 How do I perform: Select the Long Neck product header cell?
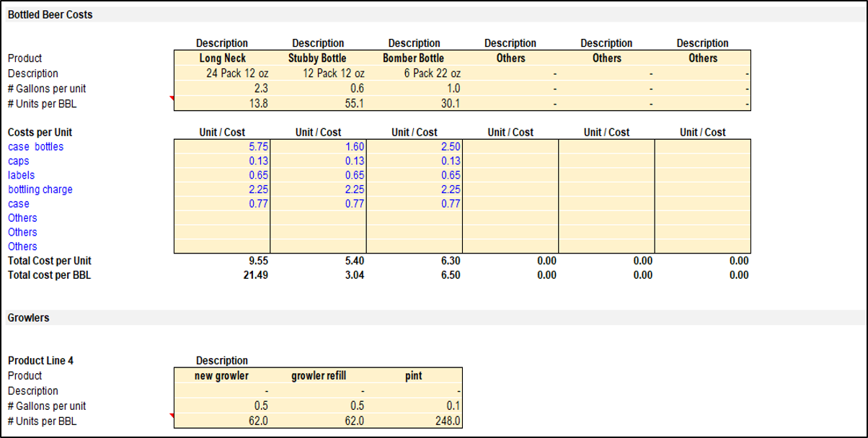coord(222,58)
